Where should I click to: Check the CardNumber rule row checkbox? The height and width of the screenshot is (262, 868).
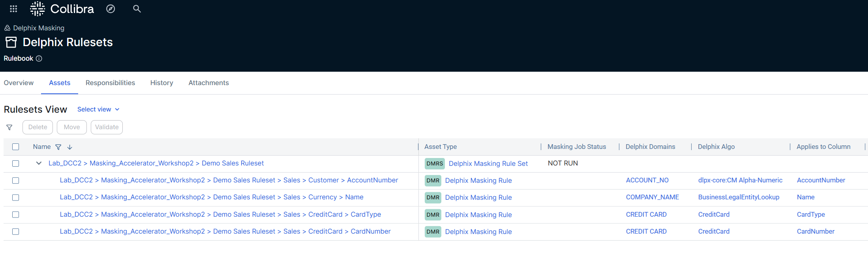click(x=16, y=232)
